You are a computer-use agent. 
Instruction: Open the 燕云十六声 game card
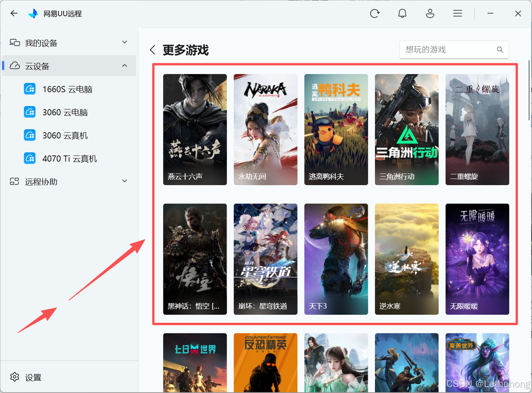tap(195, 129)
